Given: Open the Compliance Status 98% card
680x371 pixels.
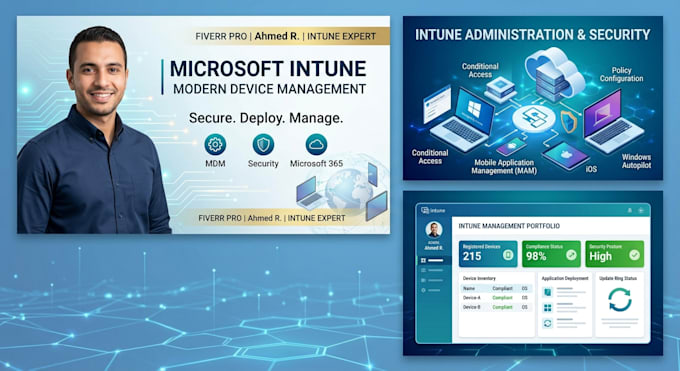Looking at the screenshot, I should click(551, 254).
